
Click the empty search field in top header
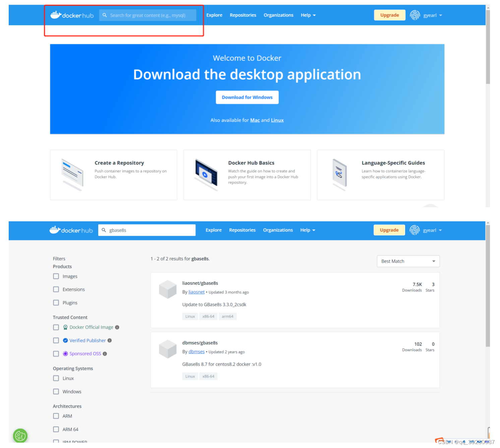coord(148,15)
